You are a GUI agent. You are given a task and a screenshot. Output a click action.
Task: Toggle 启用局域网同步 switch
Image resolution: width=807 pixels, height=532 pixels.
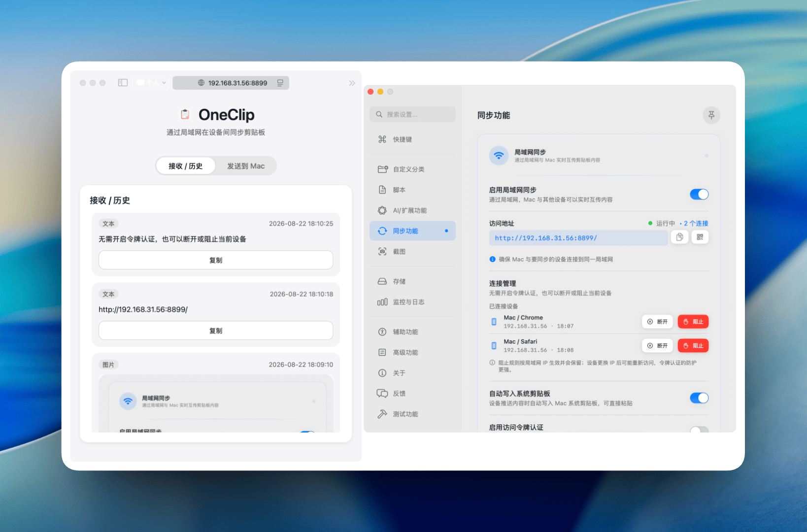coord(699,195)
